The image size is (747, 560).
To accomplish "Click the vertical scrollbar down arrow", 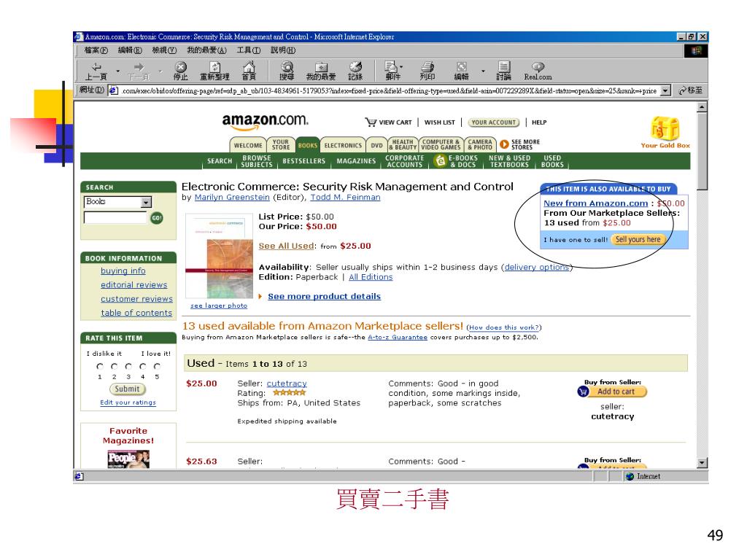I will click(x=702, y=462).
